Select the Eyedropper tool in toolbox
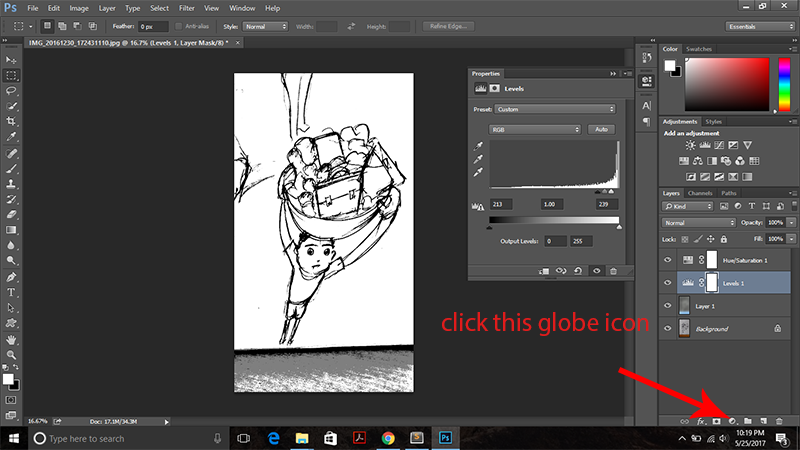The width and height of the screenshot is (800, 450). coord(11,137)
